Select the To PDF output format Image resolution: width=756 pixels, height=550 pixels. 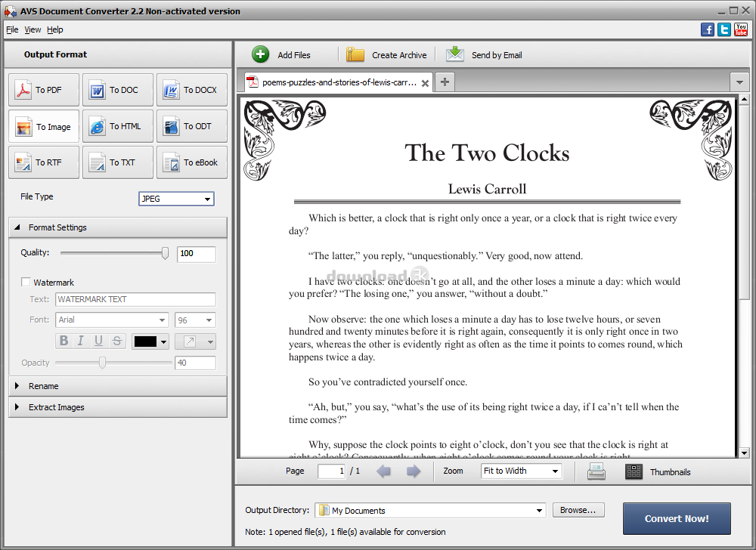coord(44,90)
